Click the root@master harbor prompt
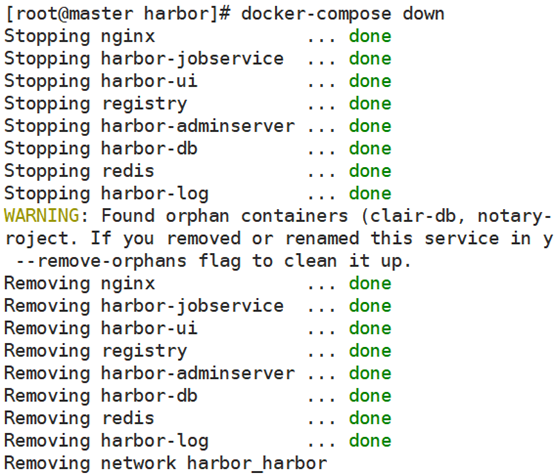The width and height of the screenshot is (554, 474). coord(118,14)
